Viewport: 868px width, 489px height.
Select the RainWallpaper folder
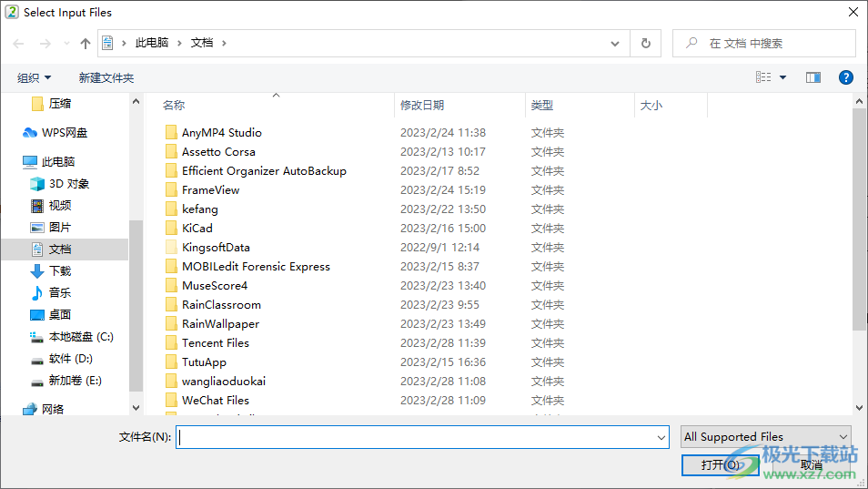pyautogui.click(x=220, y=323)
